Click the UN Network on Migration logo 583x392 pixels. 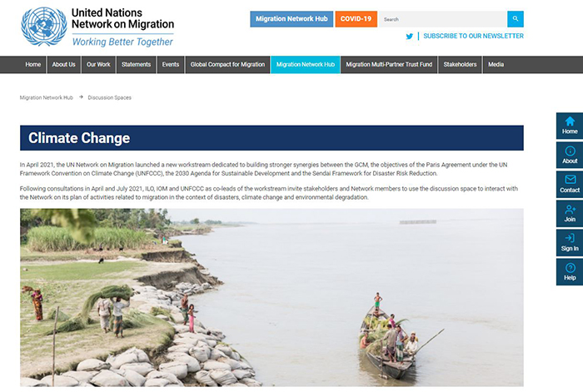(97, 27)
